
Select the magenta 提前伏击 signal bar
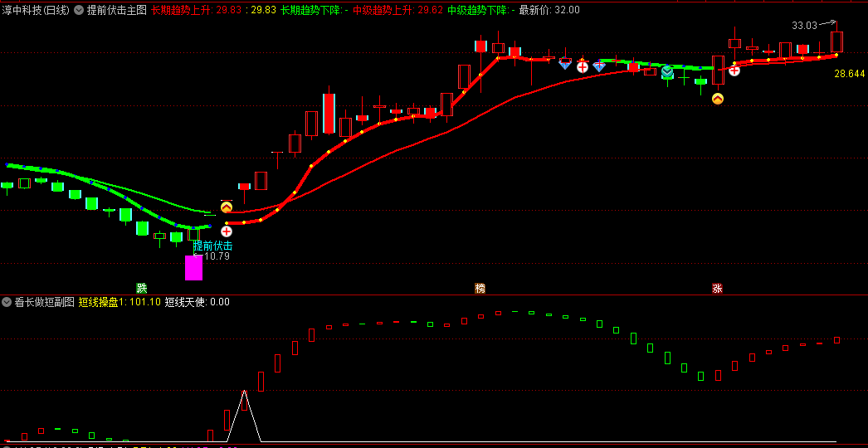point(193,268)
